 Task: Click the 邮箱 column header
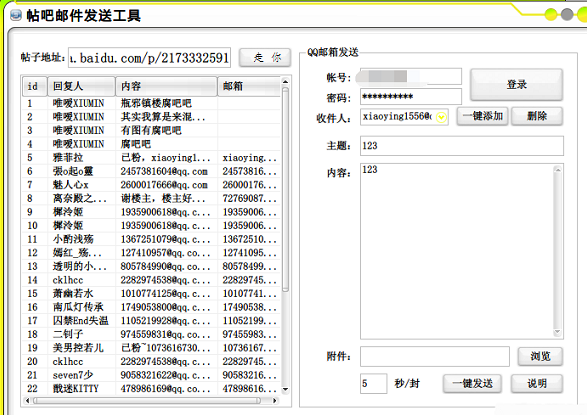[x=249, y=86]
